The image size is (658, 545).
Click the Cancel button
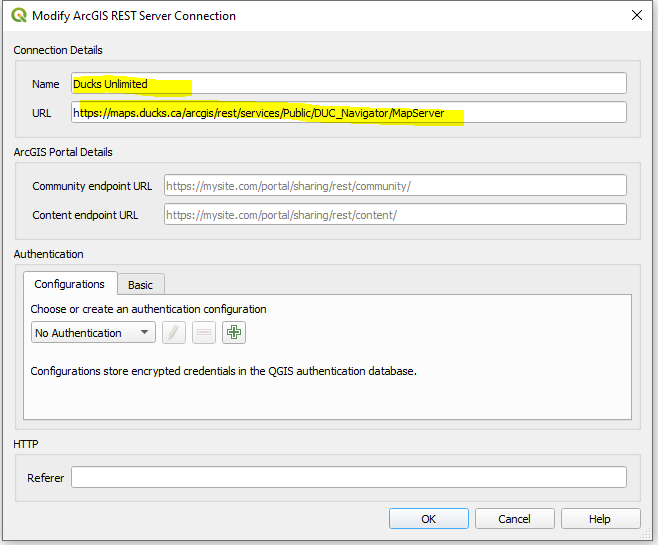pos(514,519)
